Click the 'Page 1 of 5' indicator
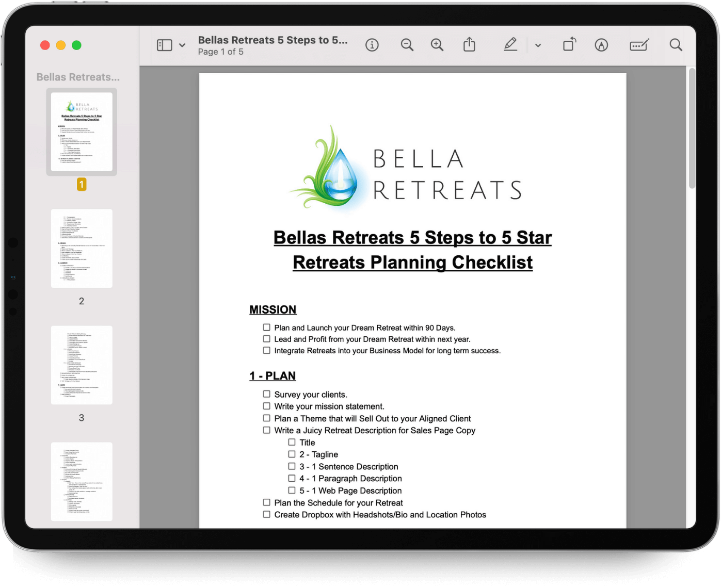Viewport: 721px width, 588px height. (x=221, y=52)
